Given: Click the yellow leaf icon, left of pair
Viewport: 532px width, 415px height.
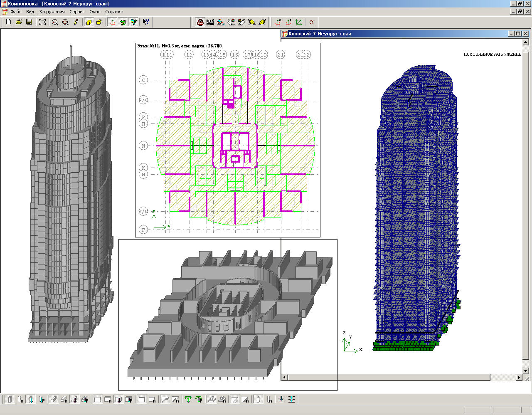Looking at the screenshot, I should click(x=252, y=22).
